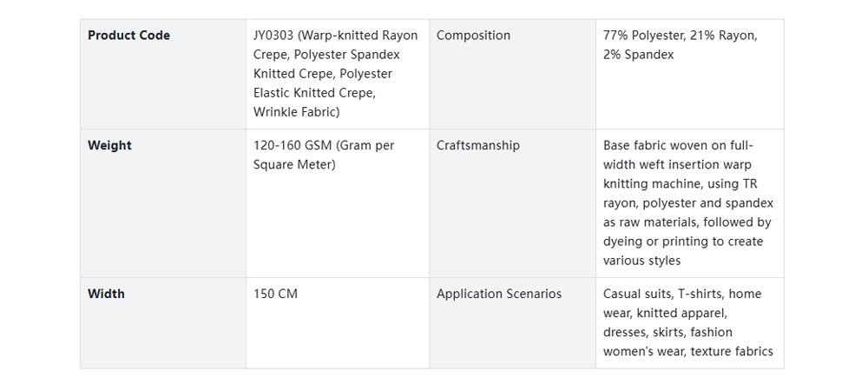Click the Square Meter text line
This screenshot has width=868, height=391.
[294, 165]
